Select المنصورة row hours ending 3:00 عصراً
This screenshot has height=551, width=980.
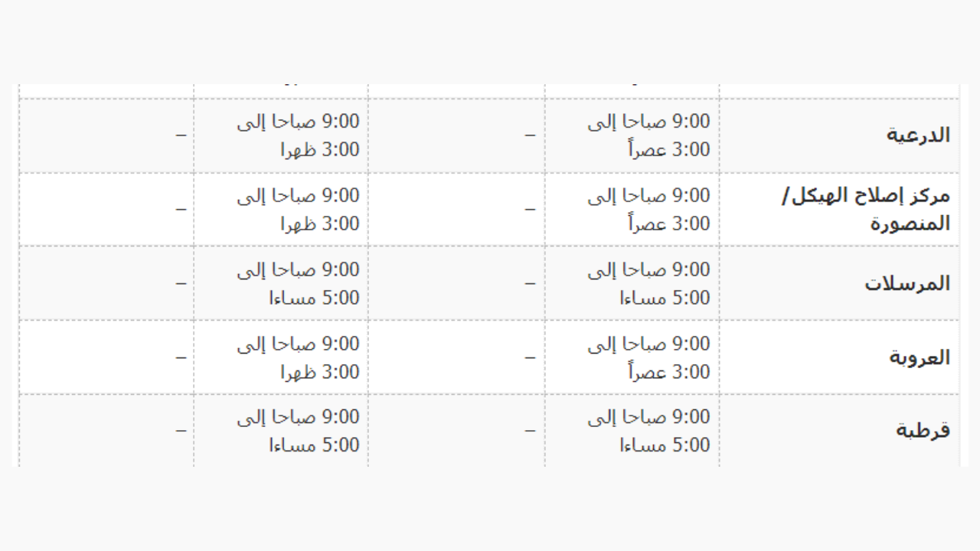648,209
